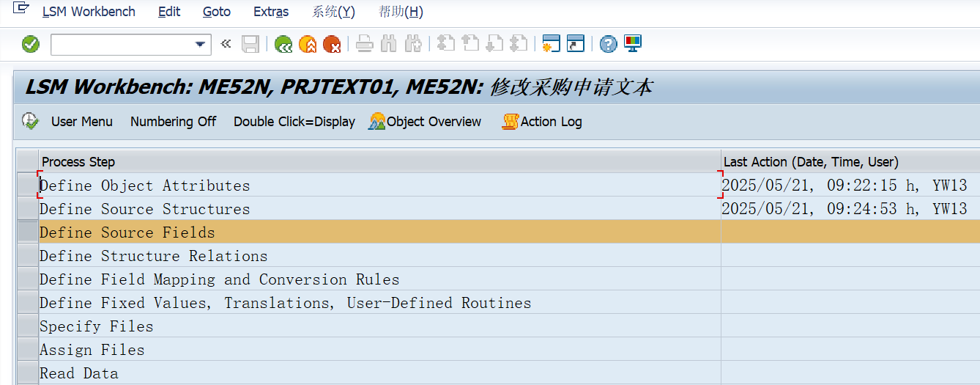980x385 pixels.
Task: Open the Action Log button
Action: click(x=542, y=122)
